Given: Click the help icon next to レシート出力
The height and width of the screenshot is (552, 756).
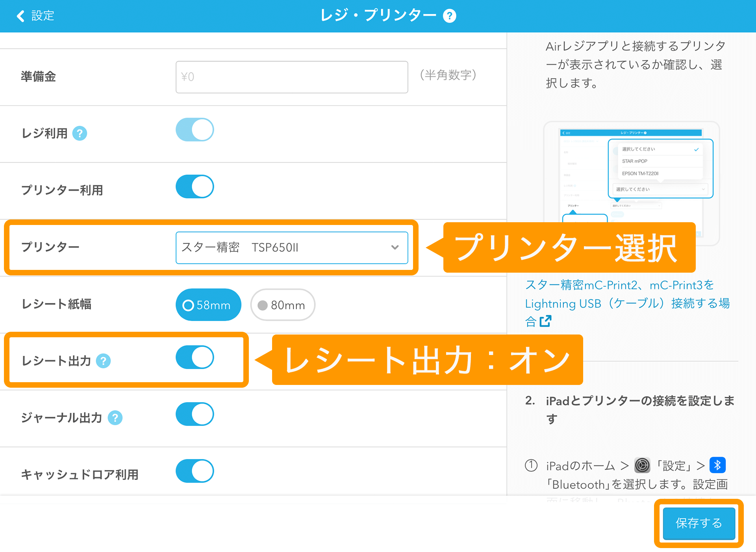Looking at the screenshot, I should 103,361.
